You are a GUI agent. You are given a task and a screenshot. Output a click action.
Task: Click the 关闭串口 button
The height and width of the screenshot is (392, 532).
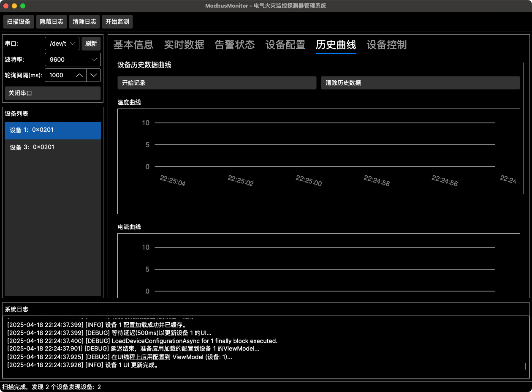coord(53,93)
